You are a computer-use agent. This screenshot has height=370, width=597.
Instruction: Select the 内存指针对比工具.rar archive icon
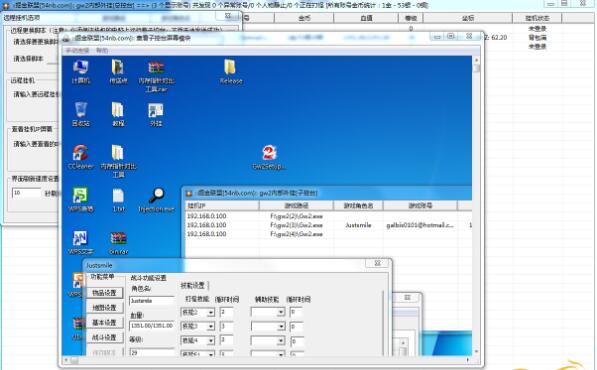pos(156,75)
